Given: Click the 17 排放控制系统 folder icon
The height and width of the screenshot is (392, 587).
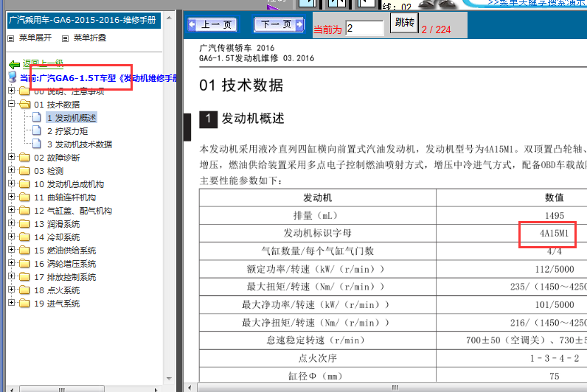Looking at the screenshot, I should point(24,277).
